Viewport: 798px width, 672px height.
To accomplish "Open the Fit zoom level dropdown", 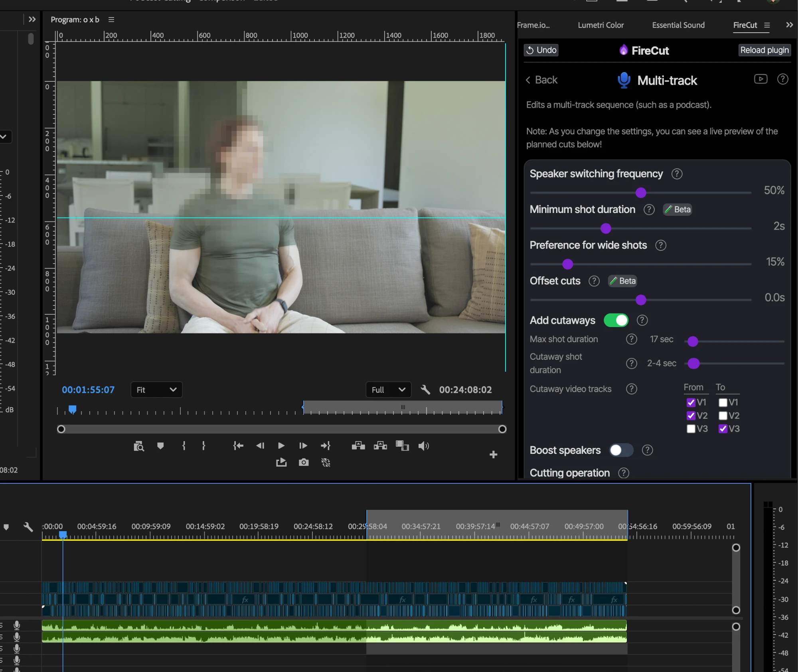I will [x=156, y=390].
